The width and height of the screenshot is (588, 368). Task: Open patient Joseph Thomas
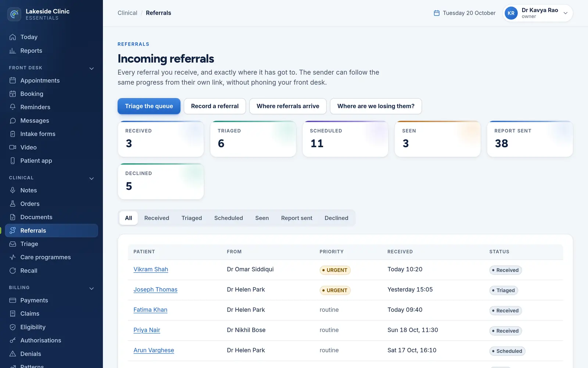(155, 290)
